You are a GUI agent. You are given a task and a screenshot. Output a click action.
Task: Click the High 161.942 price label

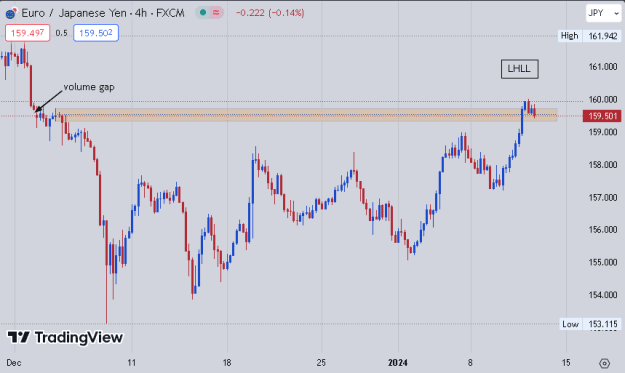[x=589, y=36]
